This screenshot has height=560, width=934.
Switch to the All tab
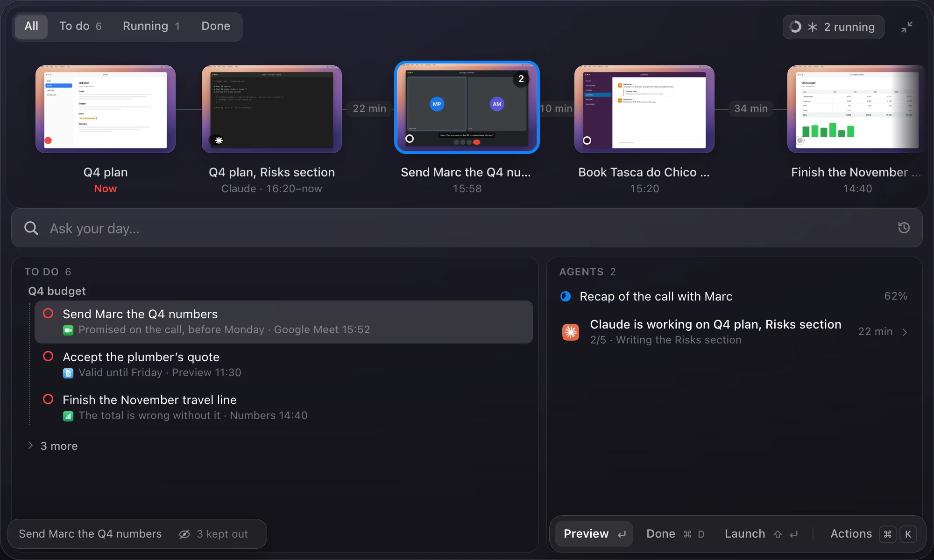tap(31, 26)
